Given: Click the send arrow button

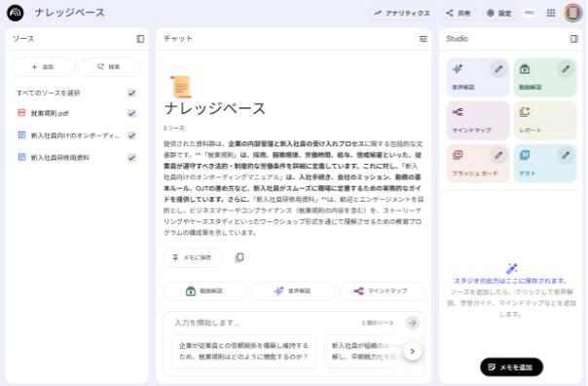Looking at the screenshot, I should [x=413, y=323].
